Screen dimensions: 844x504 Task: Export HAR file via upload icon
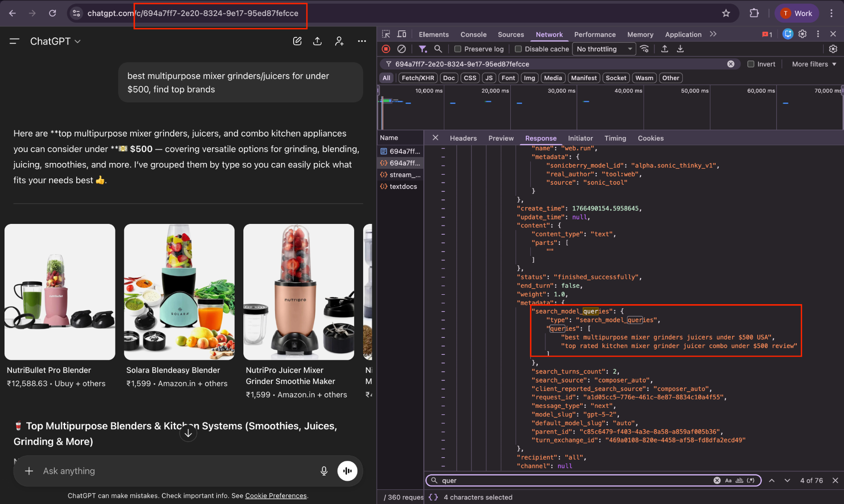(x=664, y=49)
